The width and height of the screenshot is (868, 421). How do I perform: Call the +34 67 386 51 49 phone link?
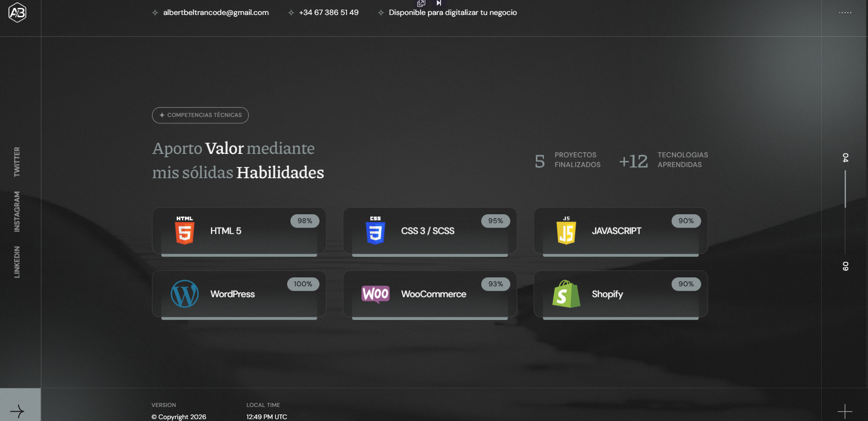click(x=329, y=13)
